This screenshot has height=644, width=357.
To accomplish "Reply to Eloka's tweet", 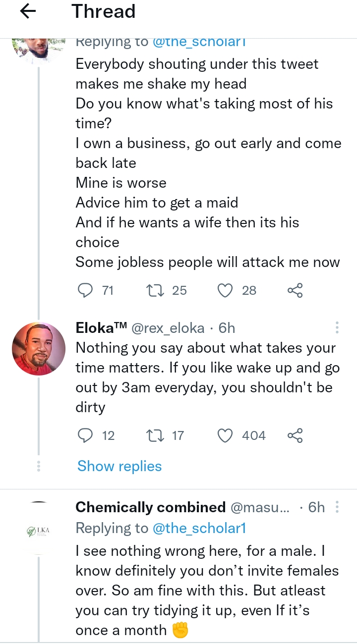I will (86, 435).
